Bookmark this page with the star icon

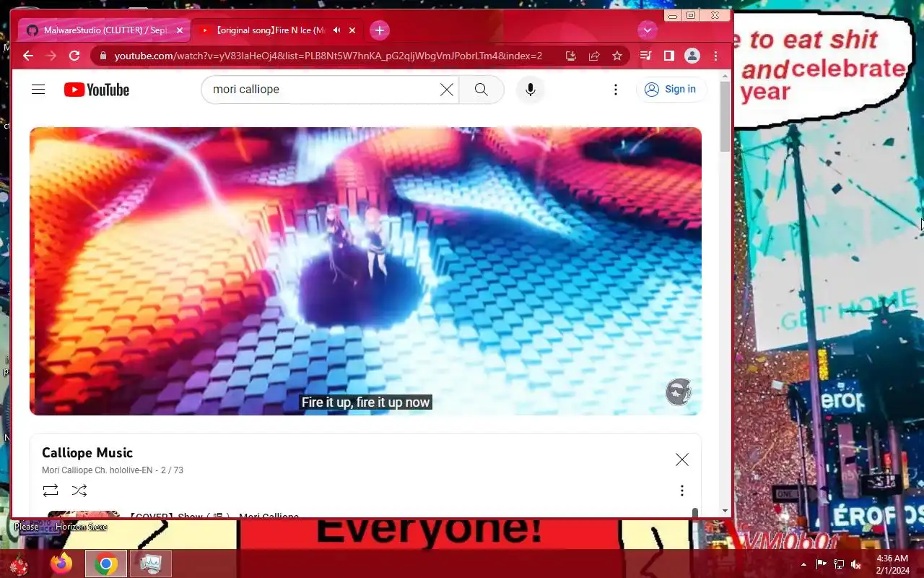(616, 56)
